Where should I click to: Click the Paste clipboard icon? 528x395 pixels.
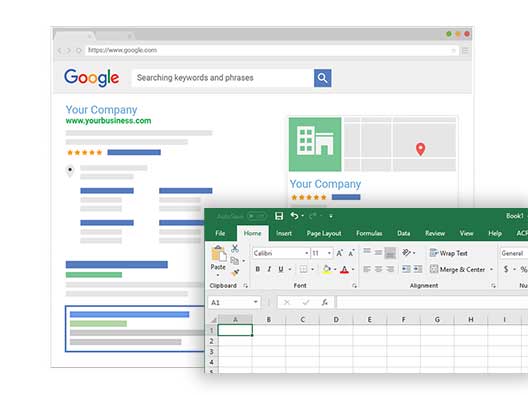coord(218,254)
